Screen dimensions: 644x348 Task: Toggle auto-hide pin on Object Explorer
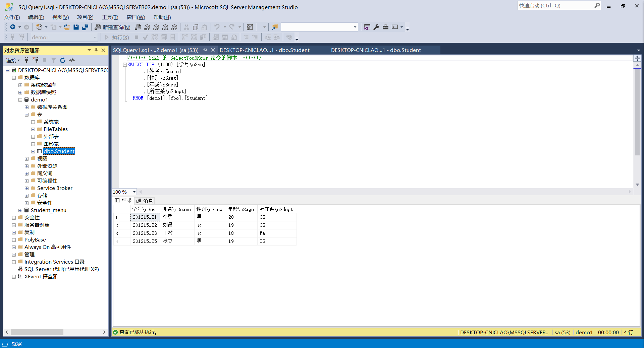(x=96, y=50)
